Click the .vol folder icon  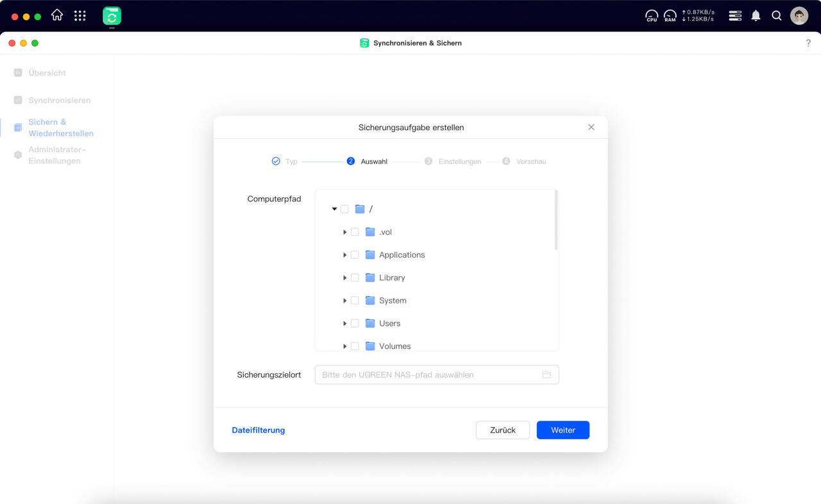[370, 232]
